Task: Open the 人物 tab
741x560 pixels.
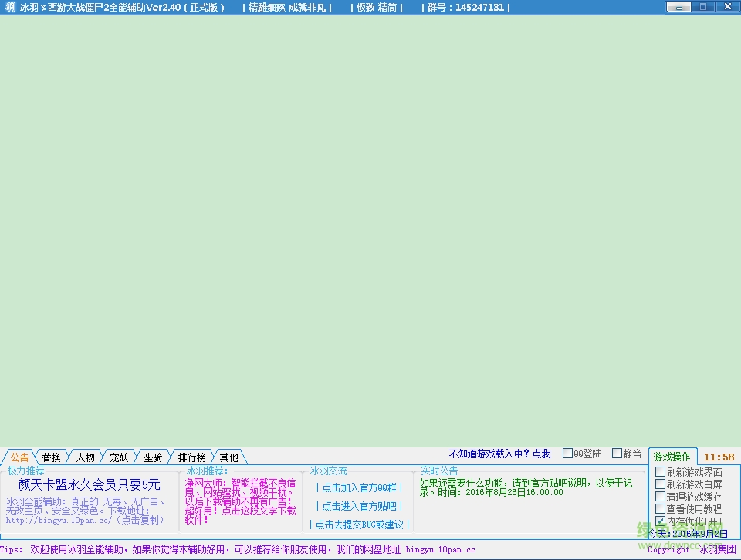Action: [85, 456]
